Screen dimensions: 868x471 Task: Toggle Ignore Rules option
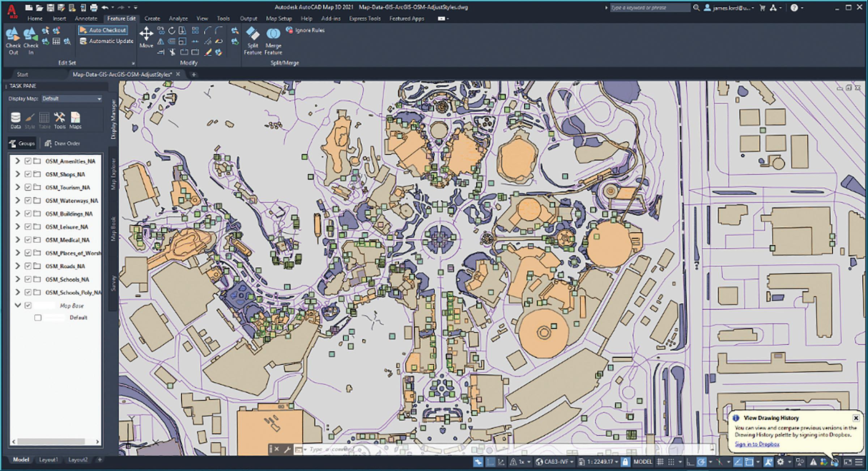305,30
